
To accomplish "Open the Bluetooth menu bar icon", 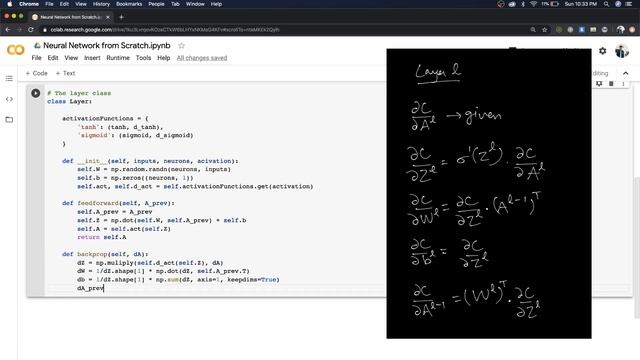I will [523, 4].
